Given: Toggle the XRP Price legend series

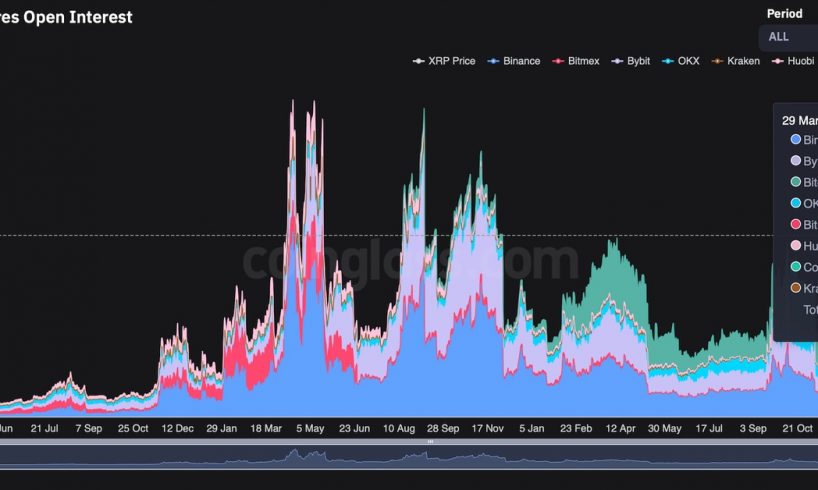Looking at the screenshot, I should pos(445,61).
